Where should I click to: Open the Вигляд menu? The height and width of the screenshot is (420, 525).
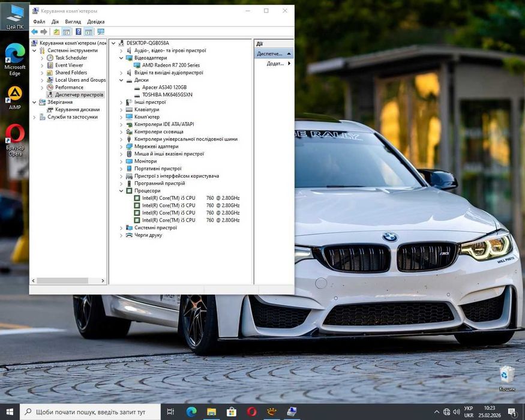coord(73,22)
